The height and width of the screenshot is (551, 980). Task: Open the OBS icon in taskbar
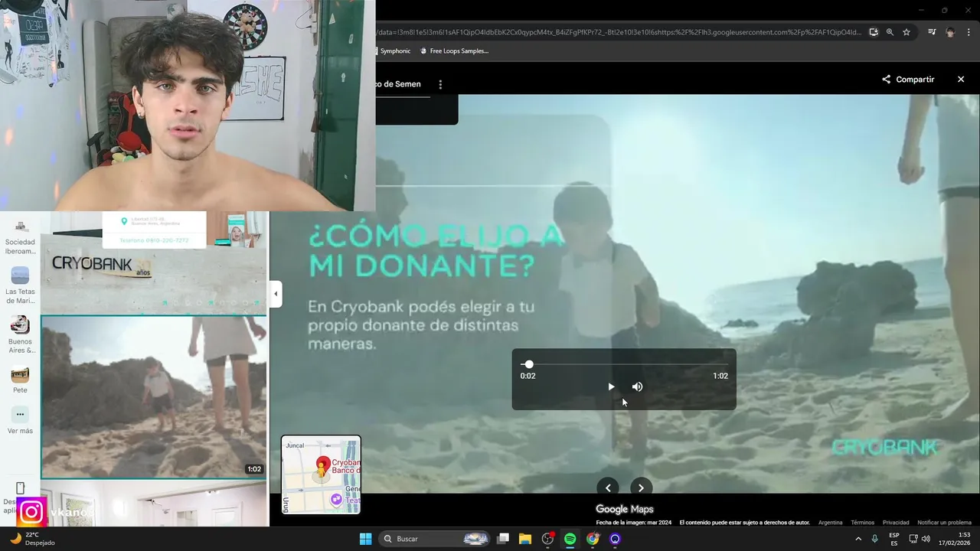click(547, 539)
